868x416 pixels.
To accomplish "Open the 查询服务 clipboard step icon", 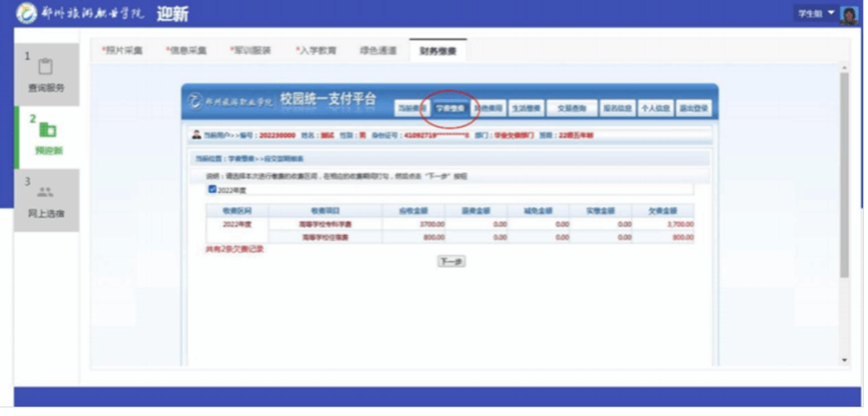I will [x=46, y=67].
